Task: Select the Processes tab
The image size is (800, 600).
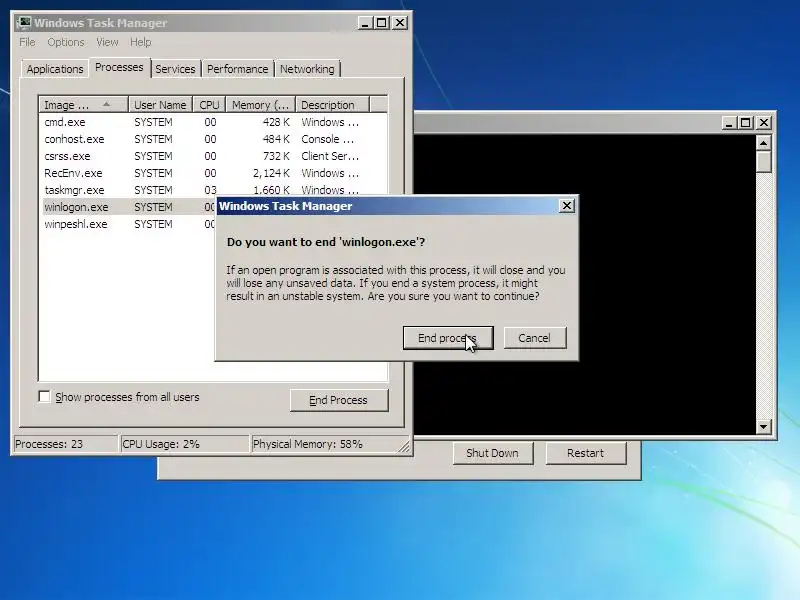Action: 119,67
